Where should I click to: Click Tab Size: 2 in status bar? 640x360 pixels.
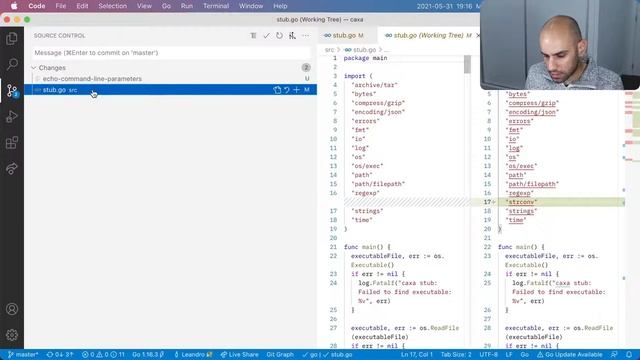pos(456,355)
